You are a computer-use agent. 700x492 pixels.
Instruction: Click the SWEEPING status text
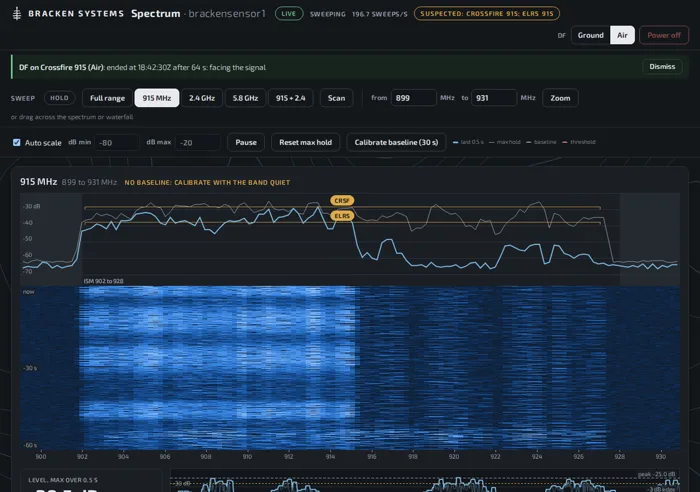point(328,14)
